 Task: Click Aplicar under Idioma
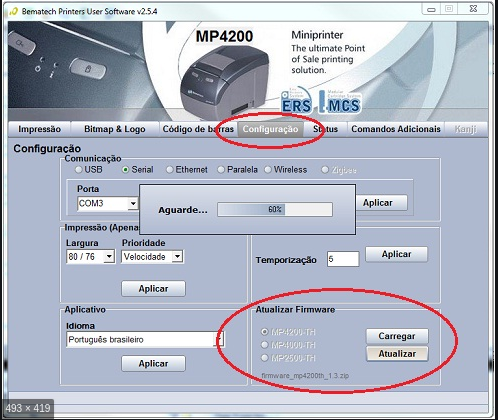click(153, 363)
